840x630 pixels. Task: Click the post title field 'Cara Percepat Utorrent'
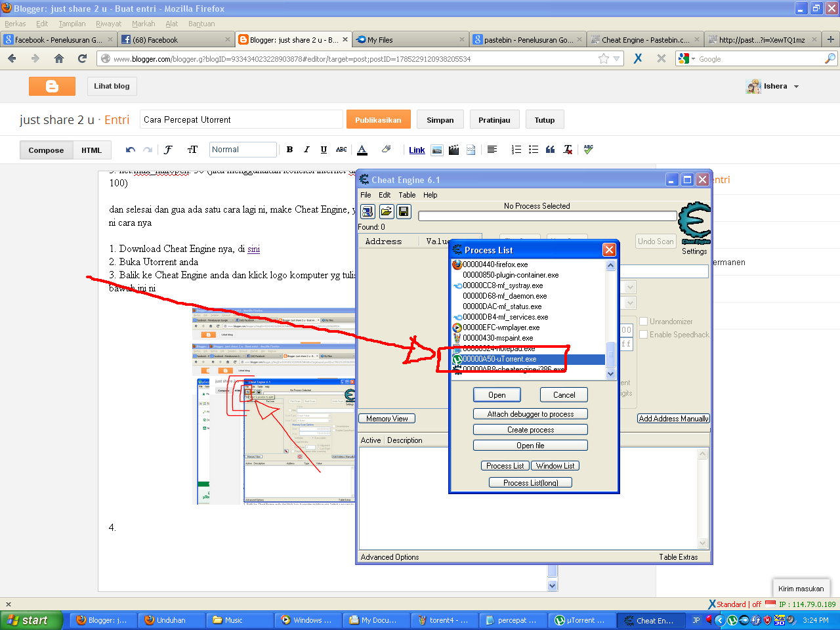tap(241, 119)
